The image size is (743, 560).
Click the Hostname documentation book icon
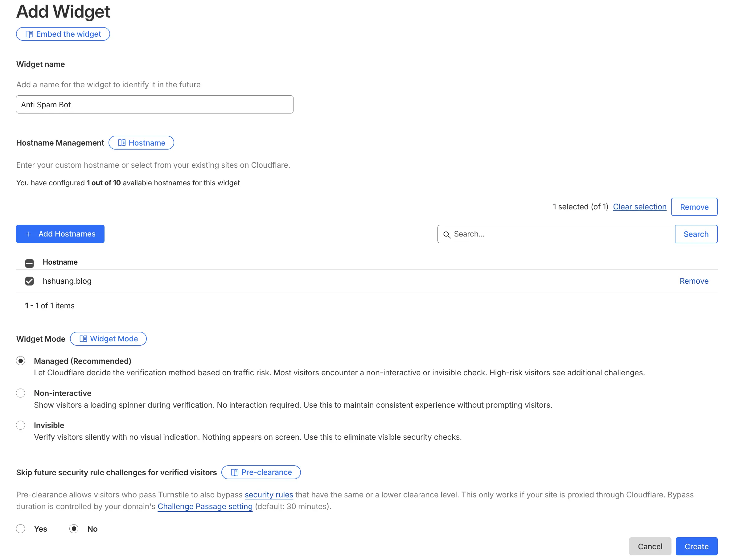[x=121, y=143]
